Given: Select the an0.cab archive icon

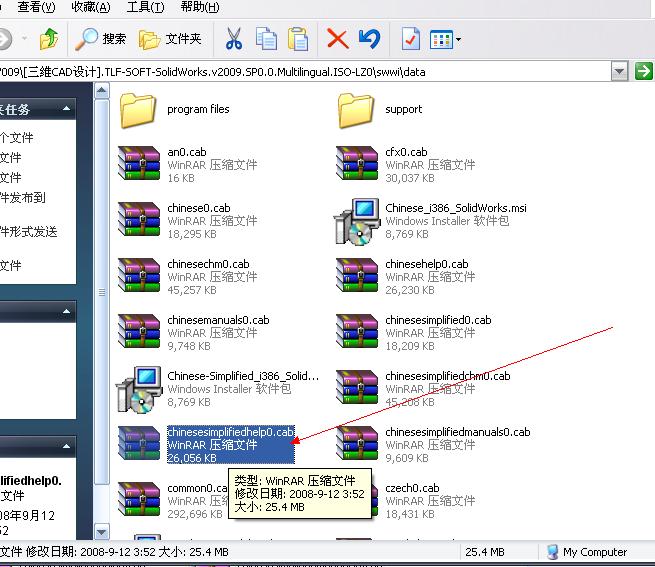Looking at the screenshot, I should pos(139,163).
